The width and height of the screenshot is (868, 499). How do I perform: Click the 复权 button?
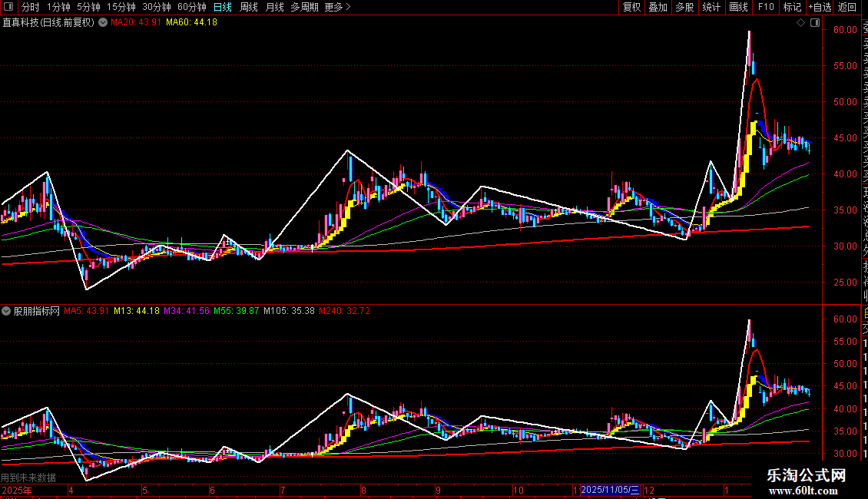click(631, 7)
